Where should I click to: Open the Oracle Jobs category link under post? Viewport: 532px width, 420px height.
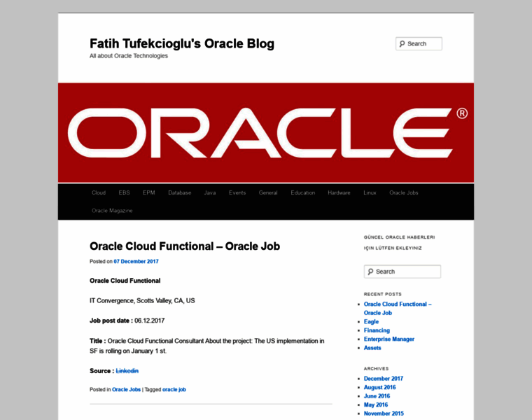click(126, 389)
